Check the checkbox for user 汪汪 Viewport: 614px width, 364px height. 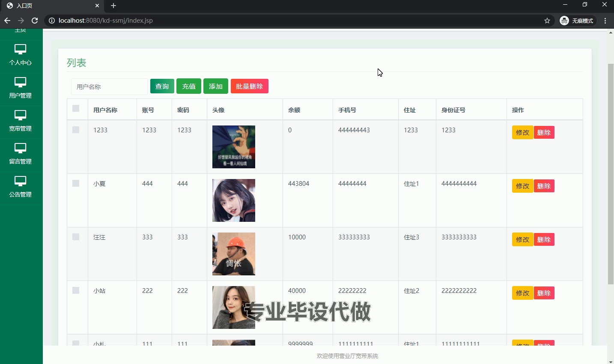click(76, 237)
